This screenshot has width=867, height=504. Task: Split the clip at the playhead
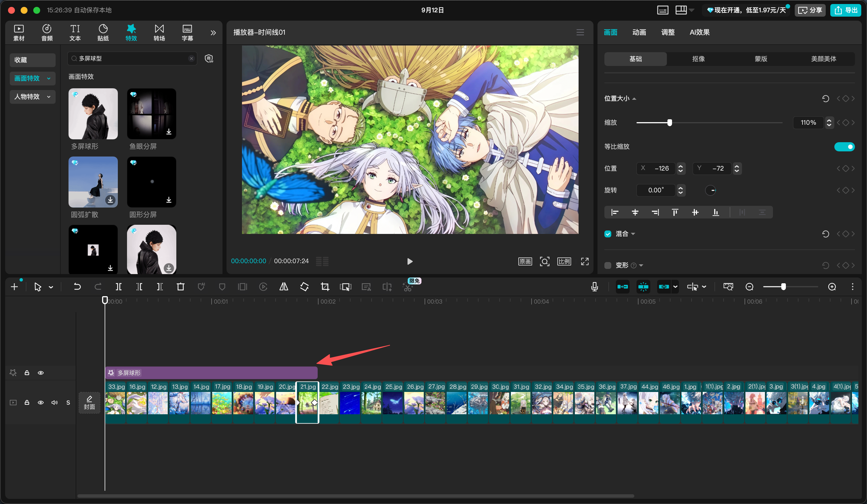[118, 287]
